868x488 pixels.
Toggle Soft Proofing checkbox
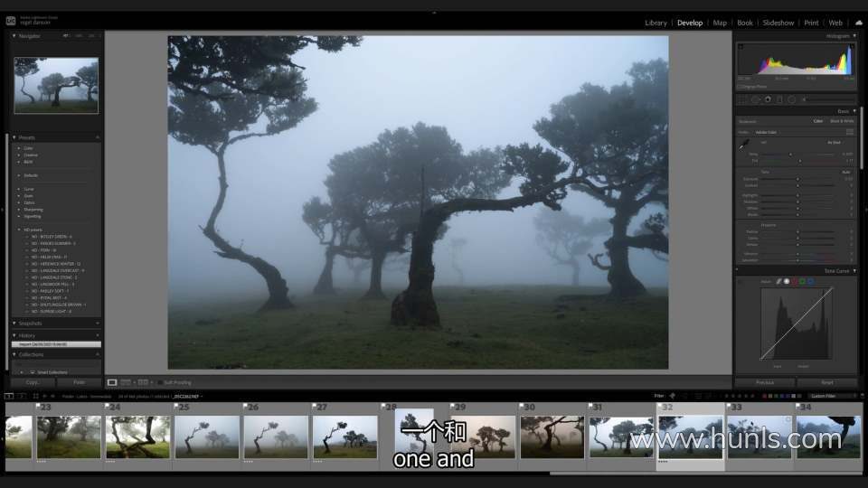(x=160, y=382)
